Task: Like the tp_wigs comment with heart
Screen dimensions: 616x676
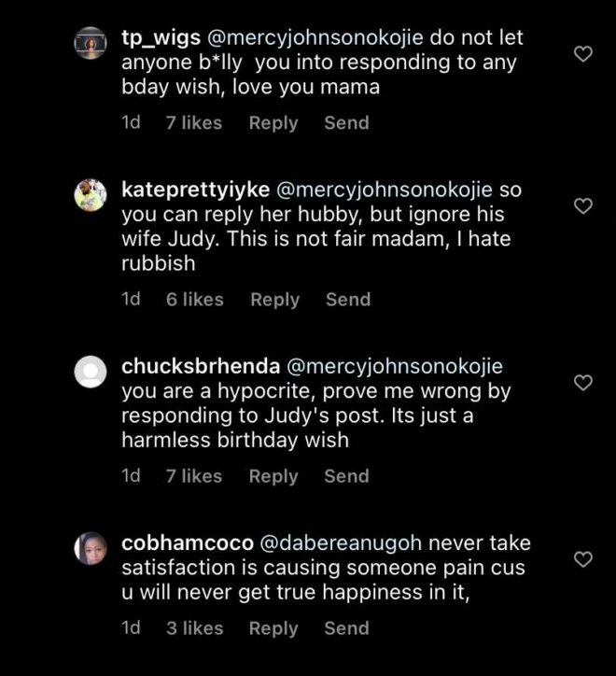Action: click(x=583, y=54)
